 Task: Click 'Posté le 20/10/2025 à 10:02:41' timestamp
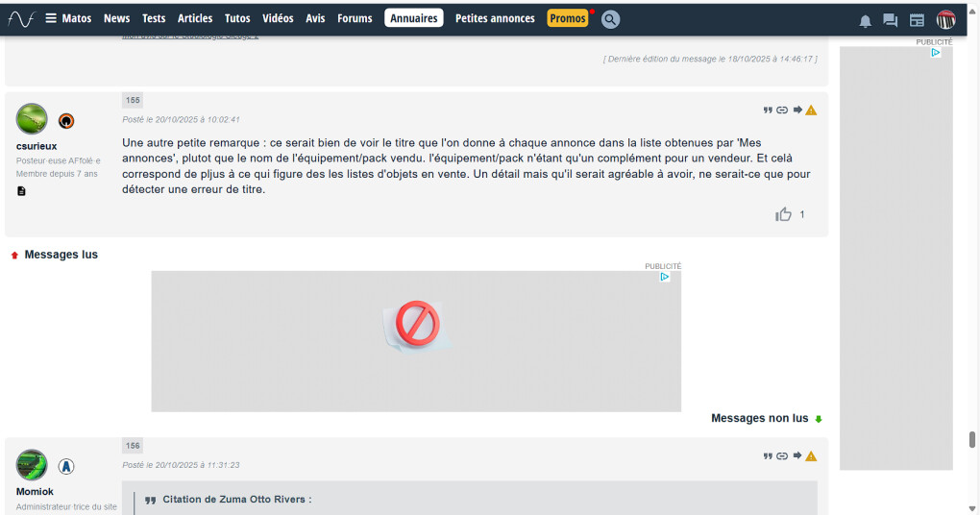pyautogui.click(x=181, y=119)
